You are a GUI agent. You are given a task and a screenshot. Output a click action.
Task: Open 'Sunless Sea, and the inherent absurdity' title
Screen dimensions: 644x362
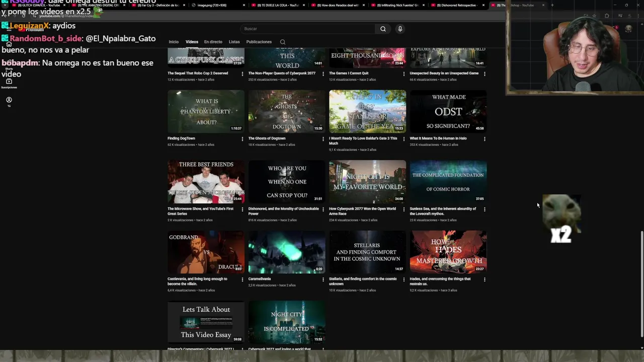[443, 211]
